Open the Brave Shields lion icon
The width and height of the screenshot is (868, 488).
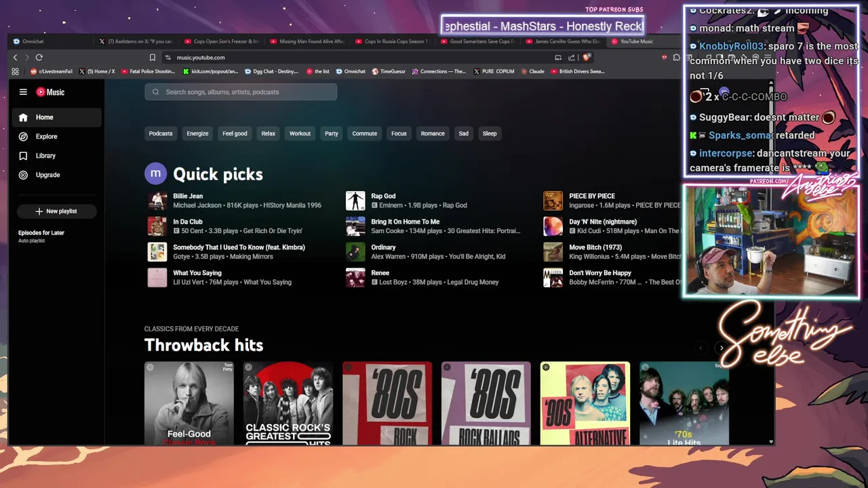pyautogui.click(x=587, y=58)
